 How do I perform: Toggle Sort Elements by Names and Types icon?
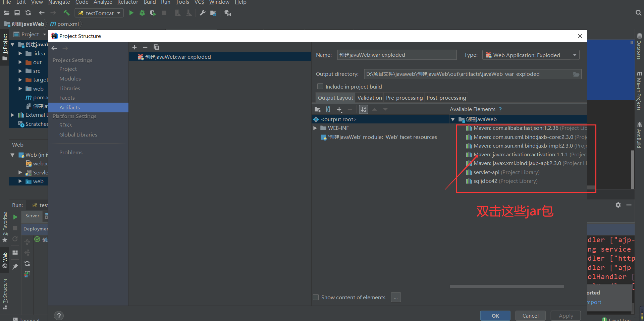364,109
